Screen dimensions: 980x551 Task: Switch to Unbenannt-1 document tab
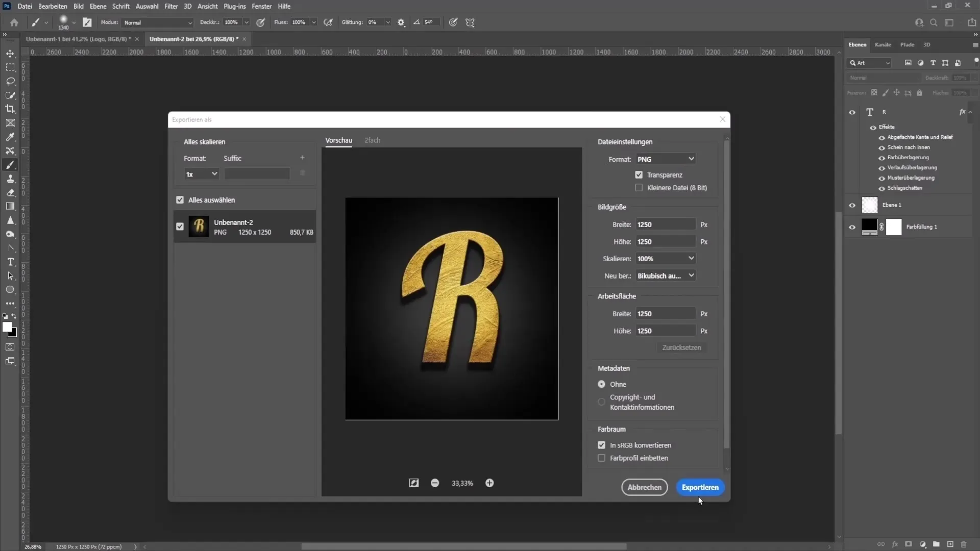(78, 39)
